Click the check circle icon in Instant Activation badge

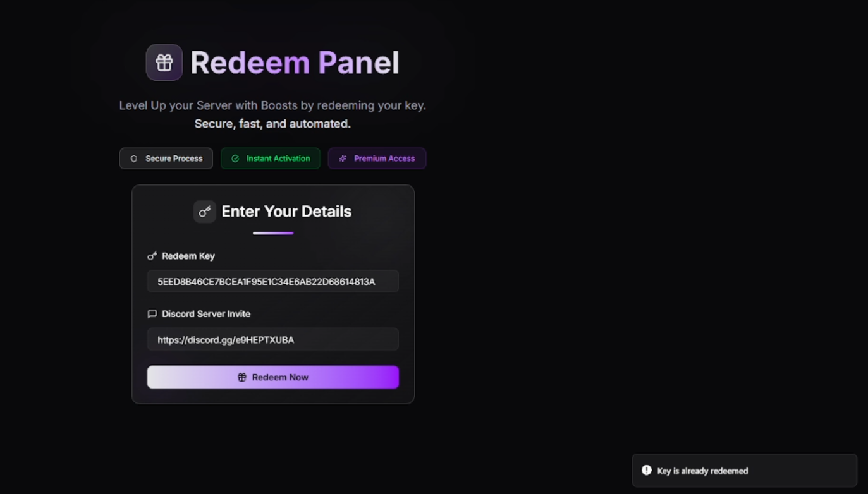[235, 159]
